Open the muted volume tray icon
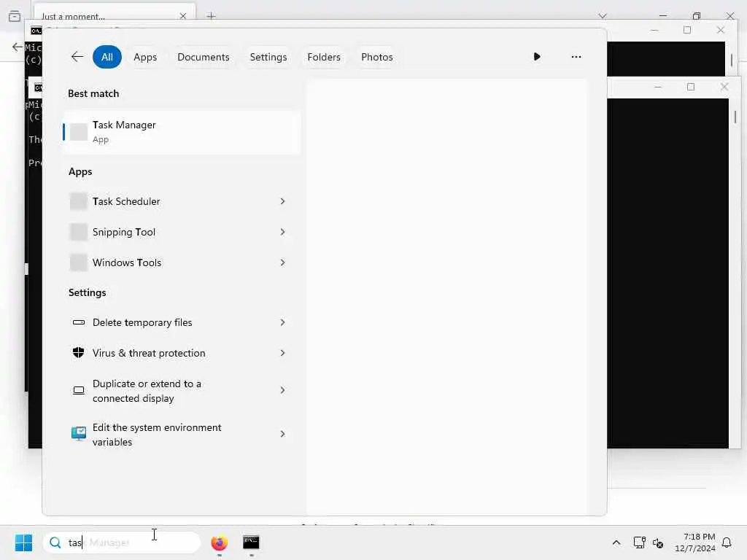The height and width of the screenshot is (560, 747). pos(658,542)
